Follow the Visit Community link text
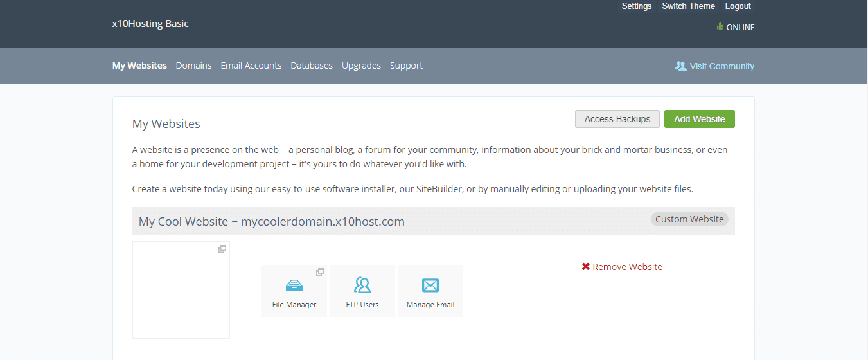 click(722, 66)
